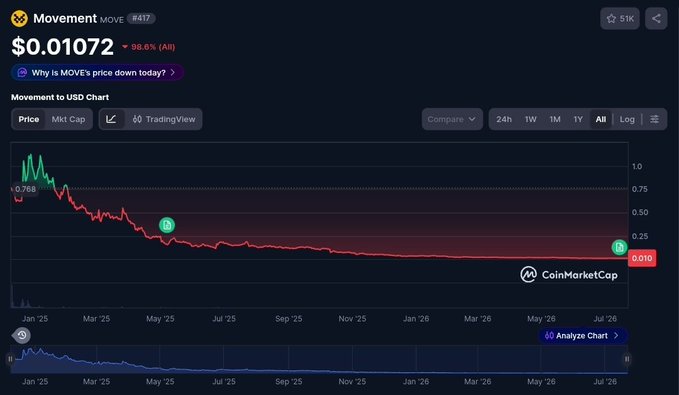
Task: Switch to line chart view icon
Action: pos(111,119)
